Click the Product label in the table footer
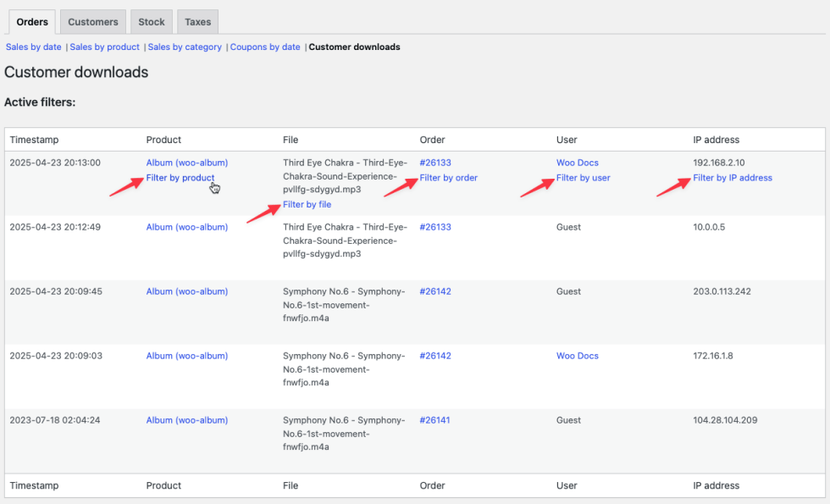 point(163,485)
